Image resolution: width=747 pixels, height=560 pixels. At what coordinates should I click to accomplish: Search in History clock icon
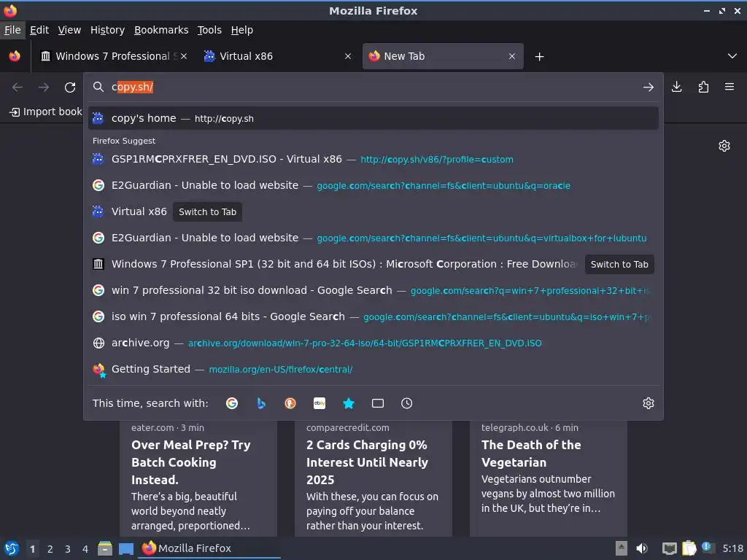[x=407, y=403]
